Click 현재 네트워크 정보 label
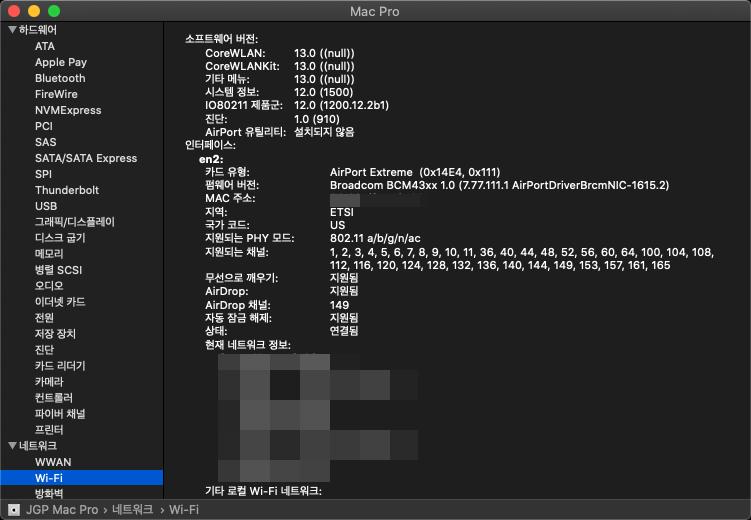Image resolution: width=751 pixels, height=520 pixels. [248, 345]
